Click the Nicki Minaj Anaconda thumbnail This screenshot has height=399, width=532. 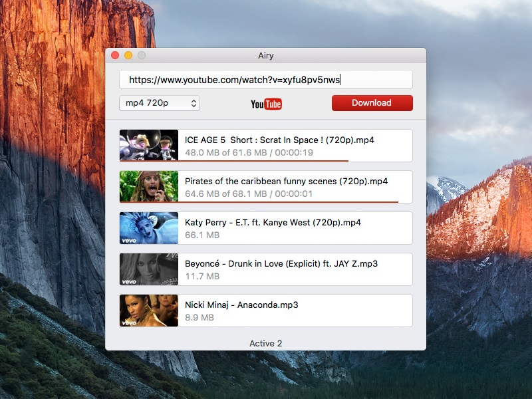[x=149, y=311]
